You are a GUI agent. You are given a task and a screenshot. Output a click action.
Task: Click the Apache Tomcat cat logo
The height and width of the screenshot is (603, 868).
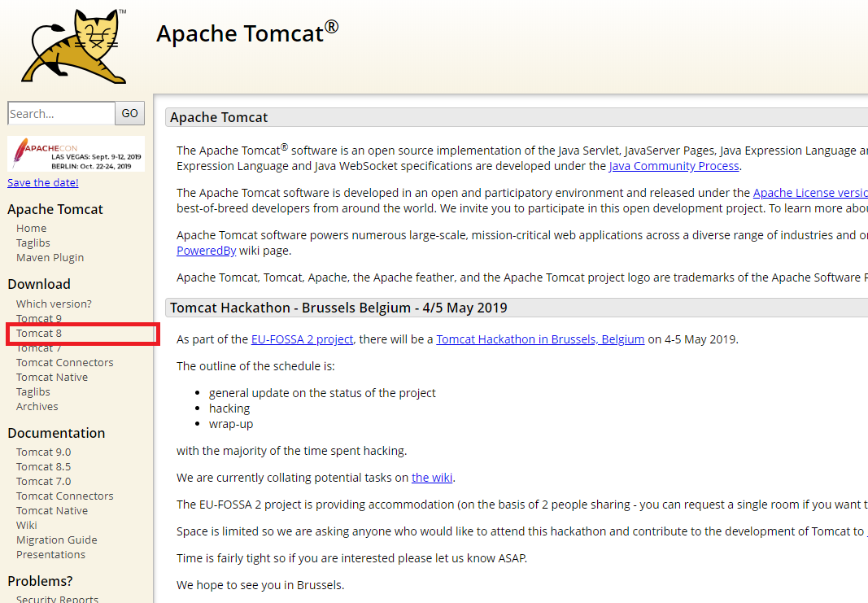click(74, 47)
